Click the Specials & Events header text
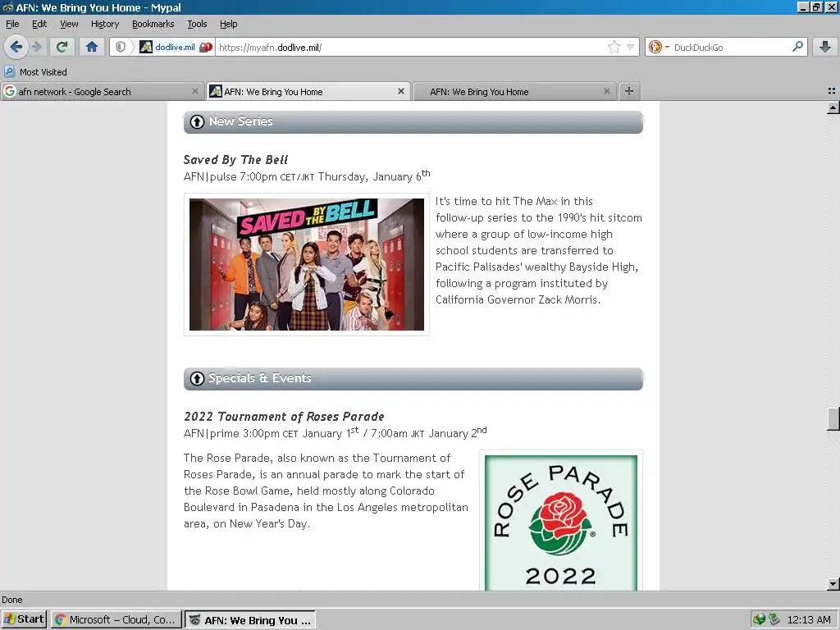 260,377
